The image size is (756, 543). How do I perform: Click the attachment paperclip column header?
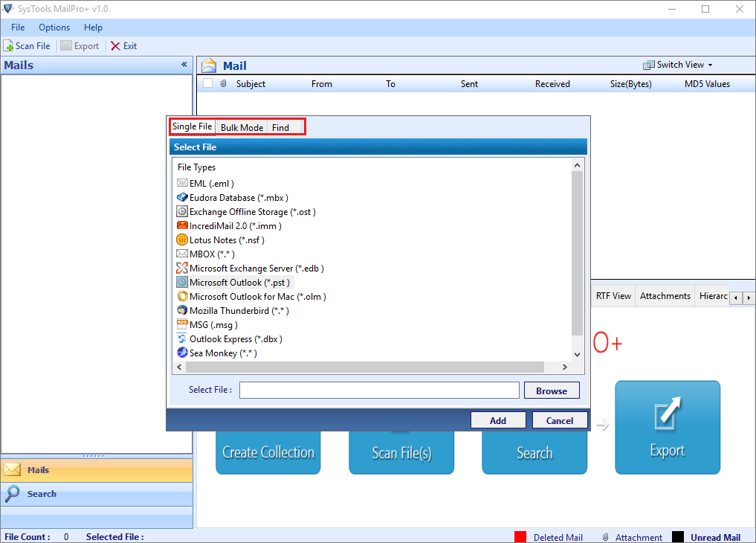point(223,83)
